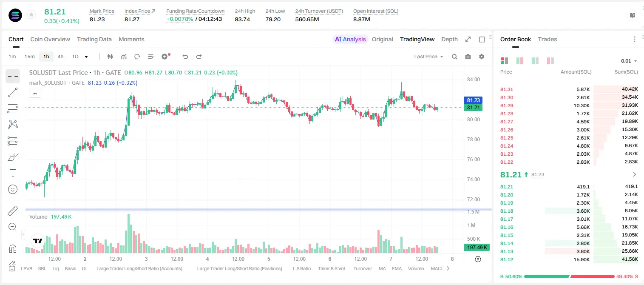Open chart settings gear icon

point(482,57)
